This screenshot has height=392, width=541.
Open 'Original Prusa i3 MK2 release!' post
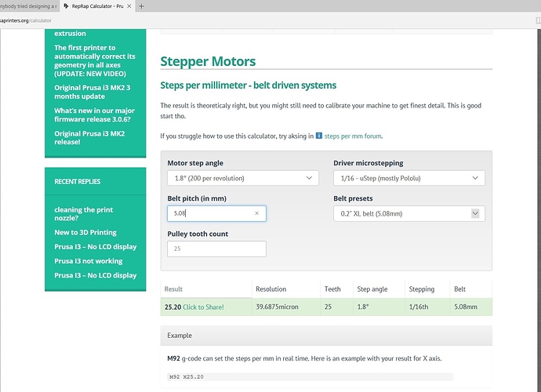[89, 138]
